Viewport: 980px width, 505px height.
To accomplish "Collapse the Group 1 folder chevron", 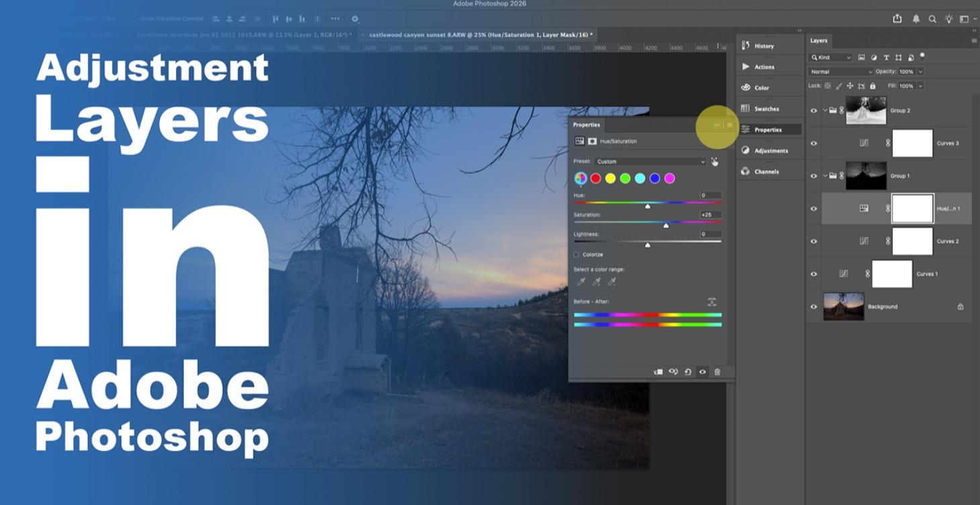I will coord(825,176).
